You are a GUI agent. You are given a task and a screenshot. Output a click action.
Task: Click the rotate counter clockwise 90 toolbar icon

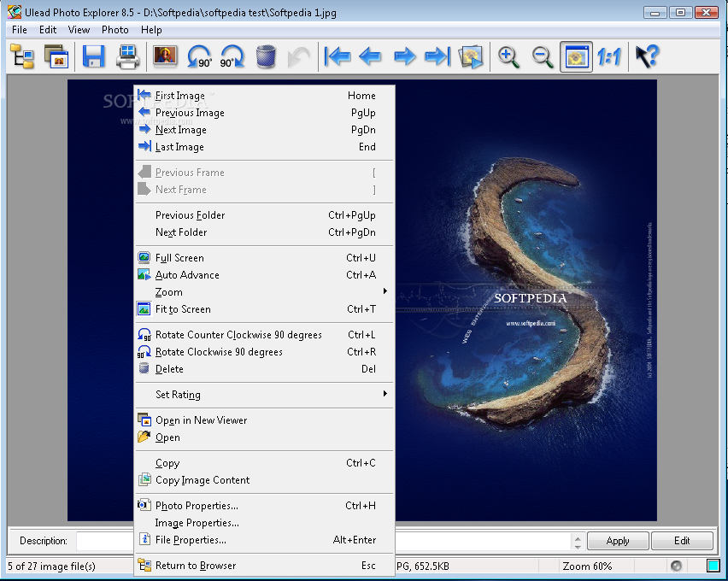pos(199,56)
